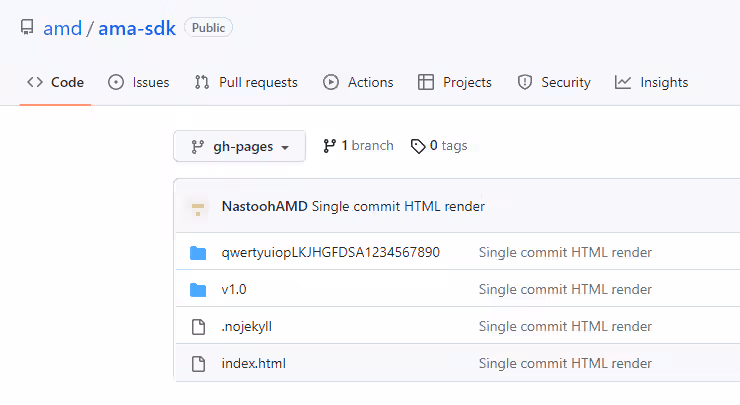Switch to the Issues tab
This screenshot has height=405, width=740.
[139, 82]
